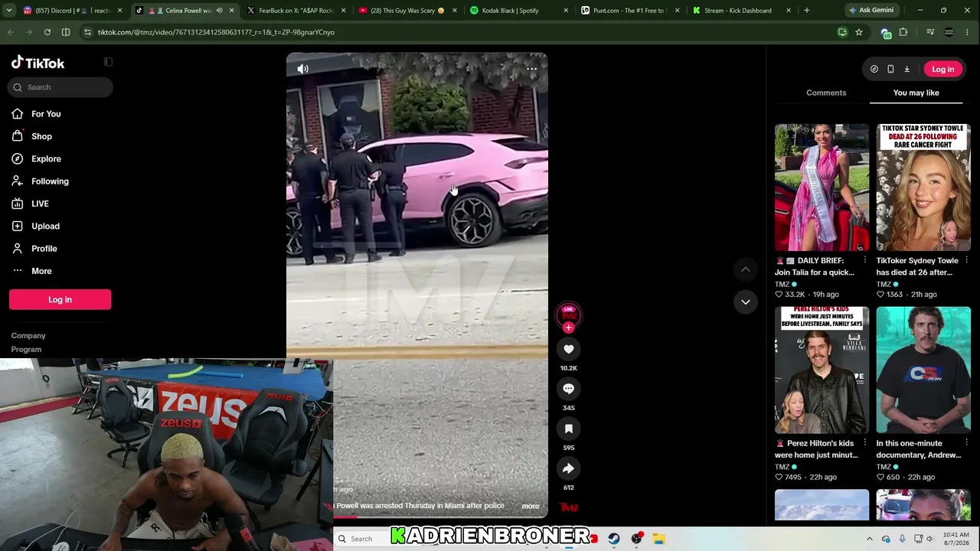Open the Chrome extensions puzzle icon
The width and height of the screenshot is (980, 551).
tap(903, 32)
